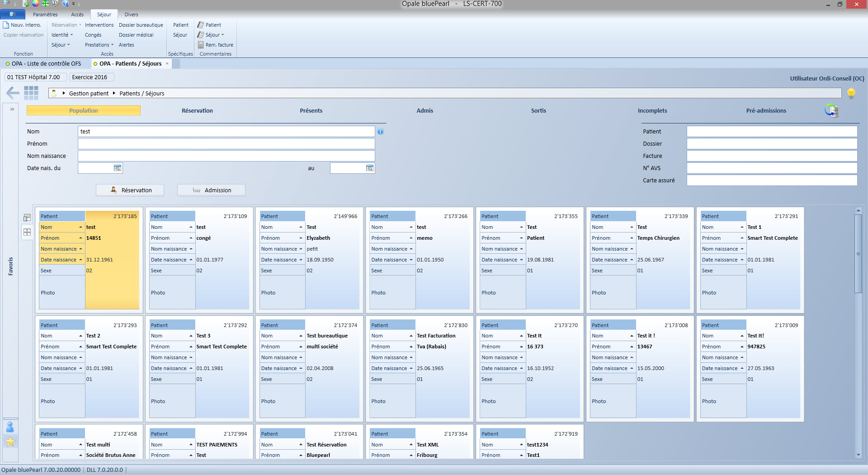Close the OPA - Patients / Séjours tab
The height and width of the screenshot is (475, 868).
[167, 63]
